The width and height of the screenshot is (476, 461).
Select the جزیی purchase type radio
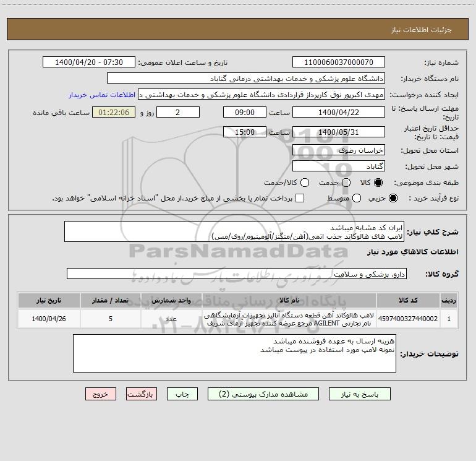coord(393,198)
